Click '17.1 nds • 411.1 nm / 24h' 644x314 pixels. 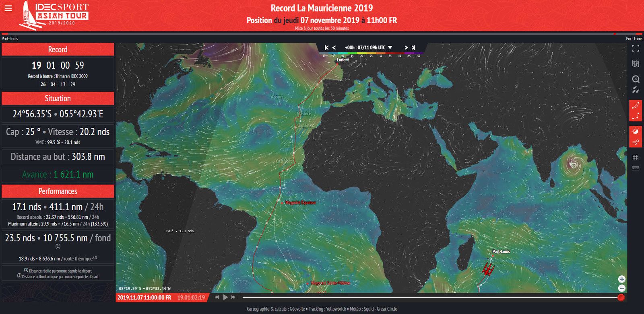[58, 207]
